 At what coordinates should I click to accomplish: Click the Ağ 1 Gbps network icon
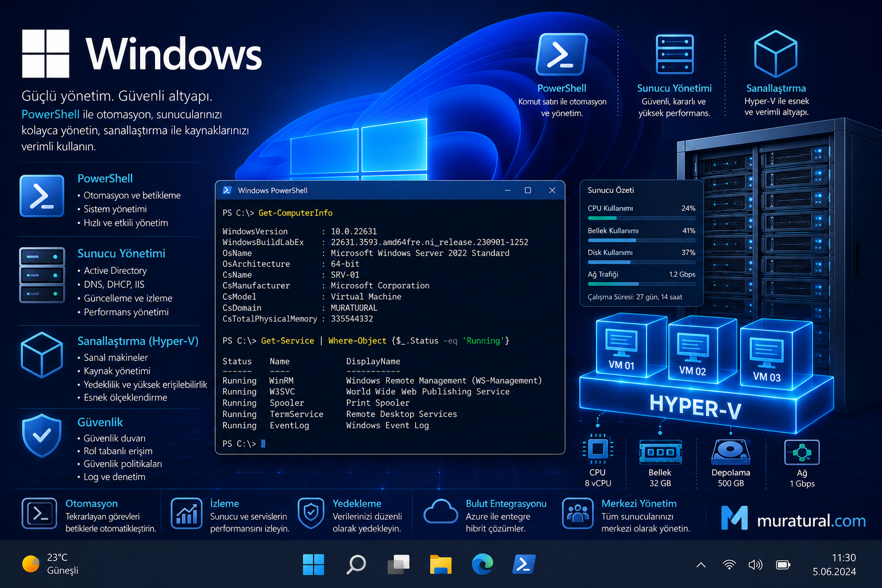802,452
